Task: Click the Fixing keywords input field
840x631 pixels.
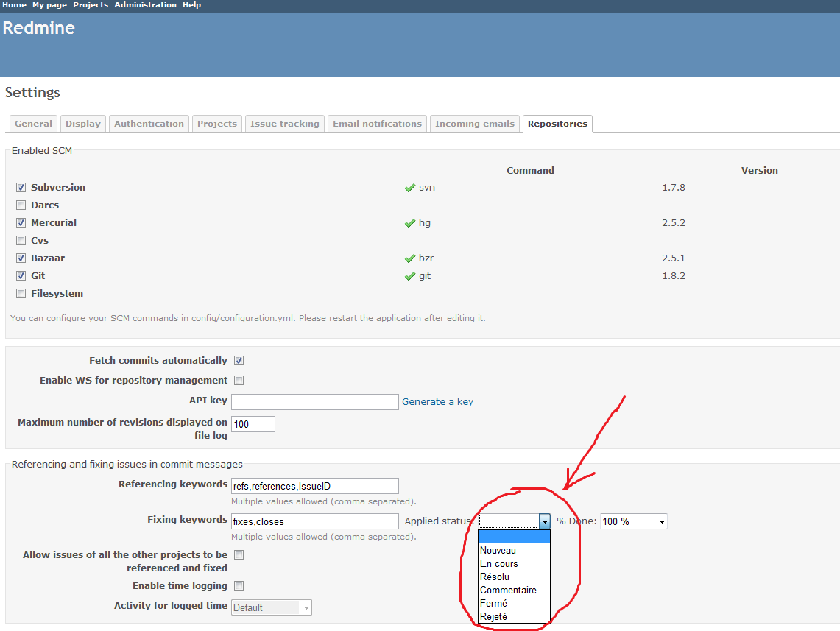Action: click(x=315, y=521)
